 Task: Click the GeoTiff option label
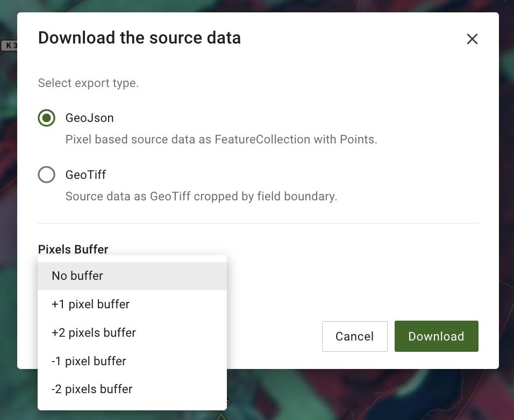click(85, 175)
